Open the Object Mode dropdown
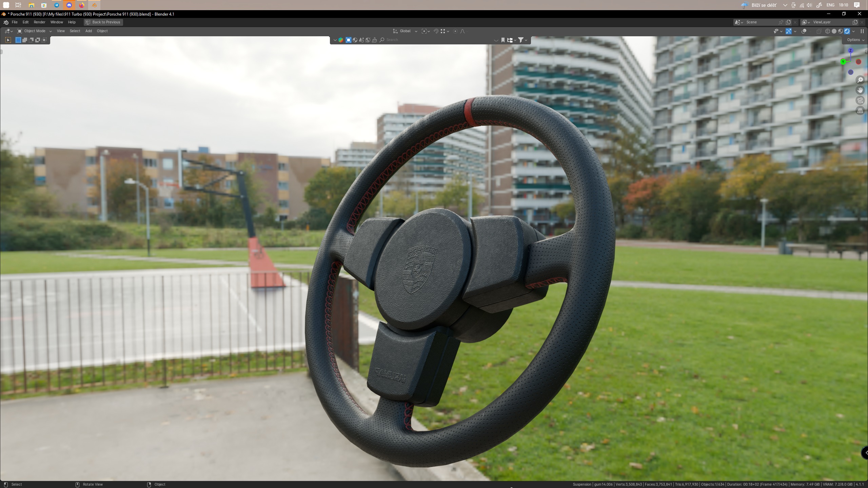The width and height of the screenshot is (868, 488). click(35, 31)
